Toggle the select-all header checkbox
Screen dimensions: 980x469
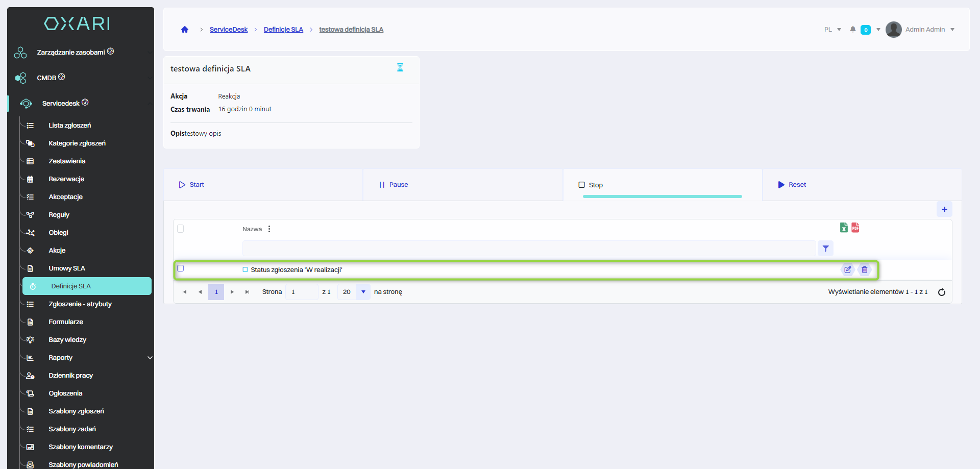(181, 229)
